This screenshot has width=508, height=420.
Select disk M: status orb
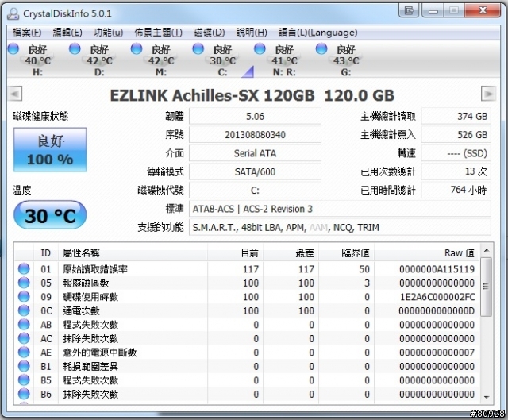point(137,48)
